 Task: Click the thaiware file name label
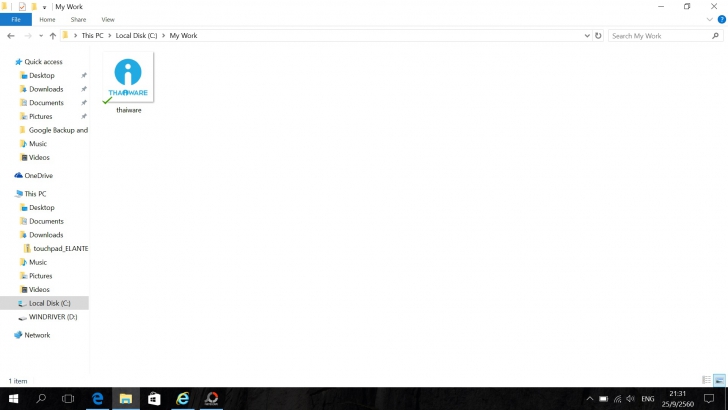tap(129, 110)
